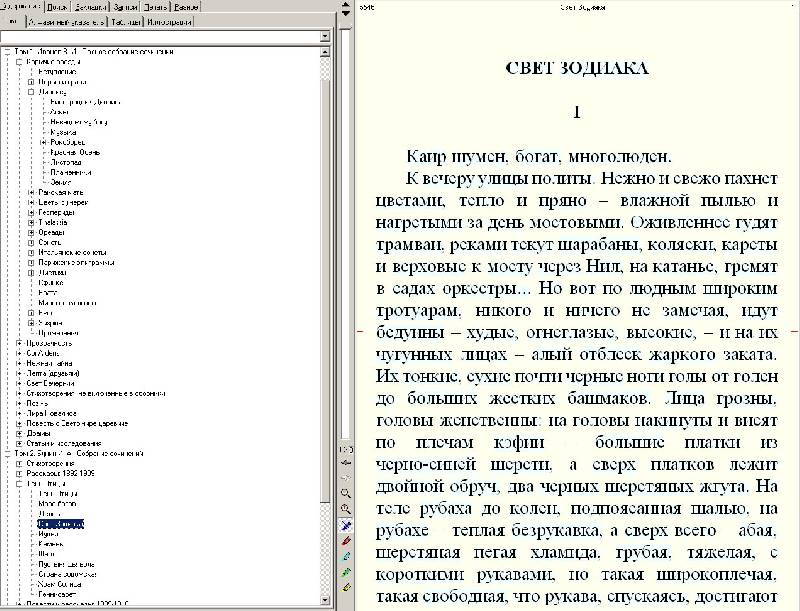Expand the Нежная тайна tree node
800x611 pixels.
19,364
